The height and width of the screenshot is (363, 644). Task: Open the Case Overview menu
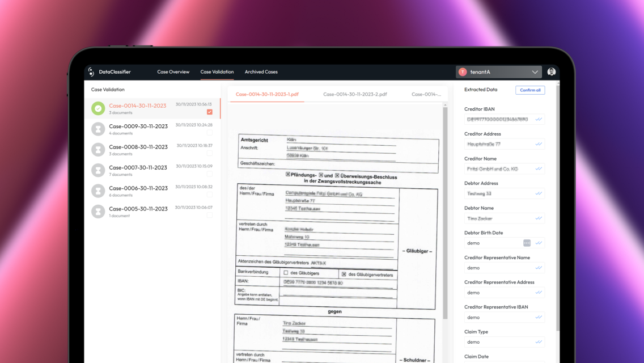pos(173,71)
